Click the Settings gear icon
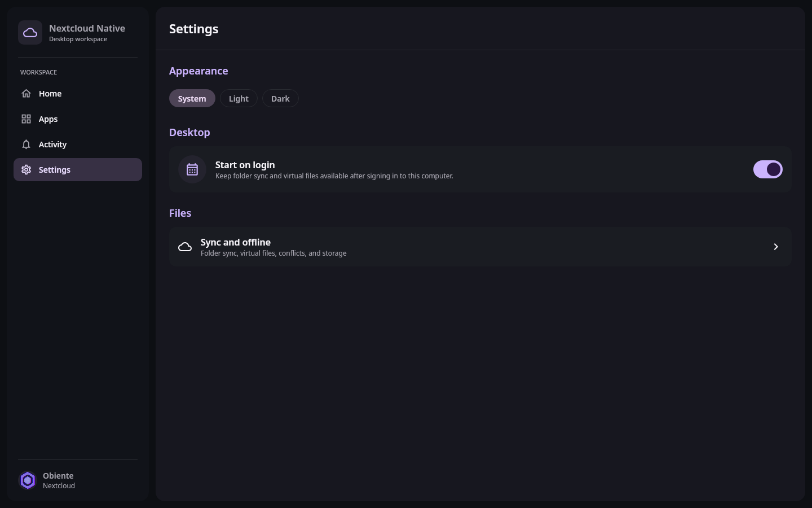Image resolution: width=812 pixels, height=508 pixels. tap(26, 170)
